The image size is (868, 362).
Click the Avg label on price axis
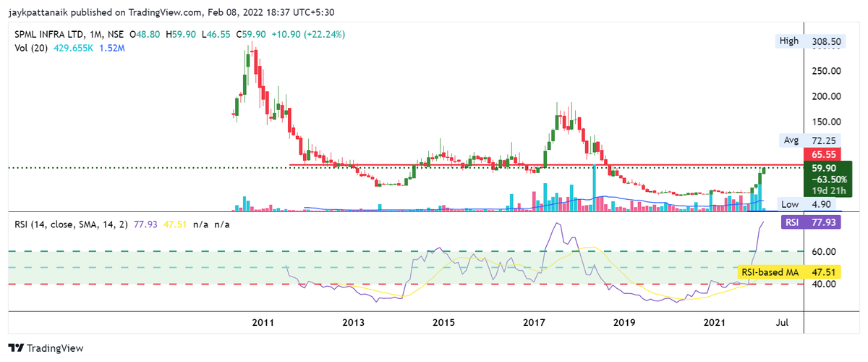[791, 139]
